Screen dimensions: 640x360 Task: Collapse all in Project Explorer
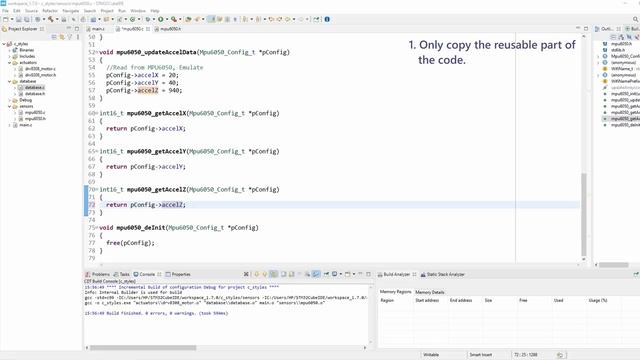pos(54,37)
